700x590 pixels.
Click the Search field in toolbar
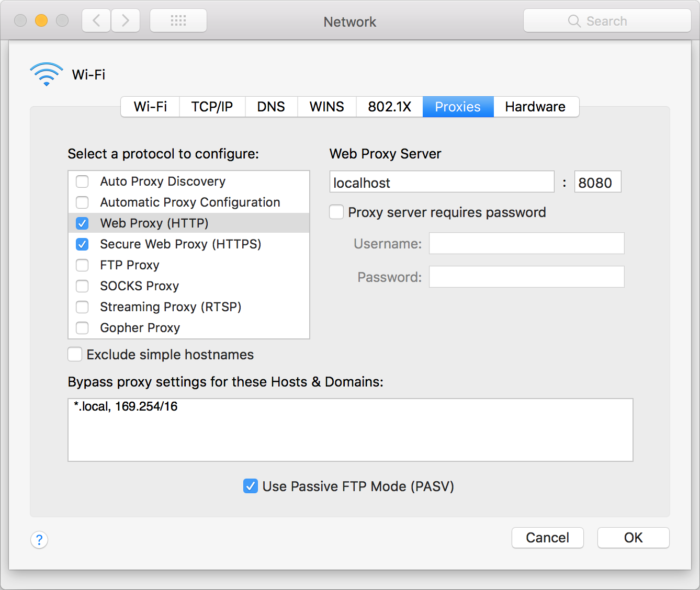point(607,21)
